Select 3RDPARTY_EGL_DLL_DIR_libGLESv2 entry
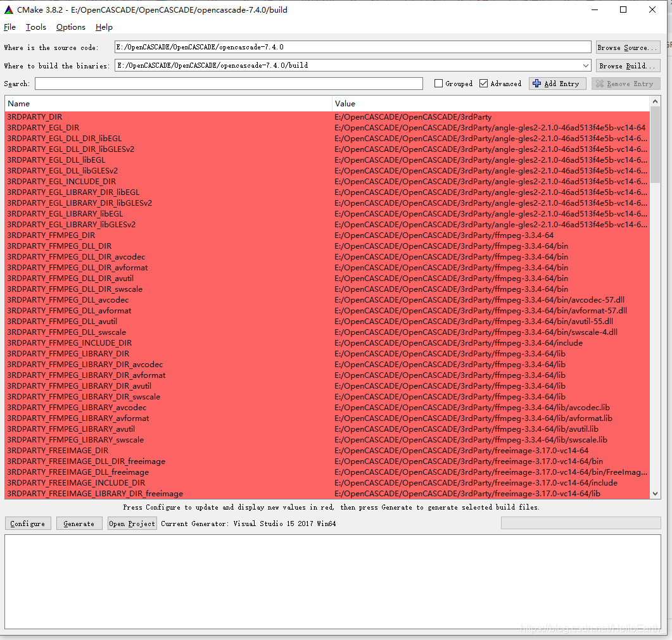Screen dimensions: 672x640 (71, 149)
